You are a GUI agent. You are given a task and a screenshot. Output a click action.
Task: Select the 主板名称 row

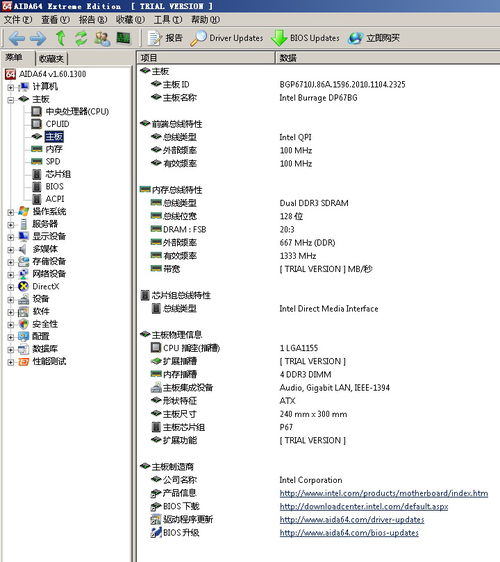pyautogui.click(x=318, y=97)
